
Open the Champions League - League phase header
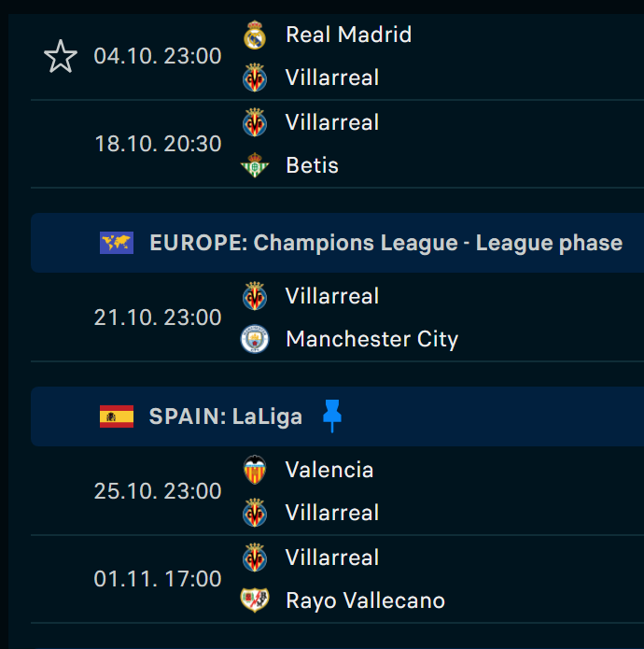point(385,244)
